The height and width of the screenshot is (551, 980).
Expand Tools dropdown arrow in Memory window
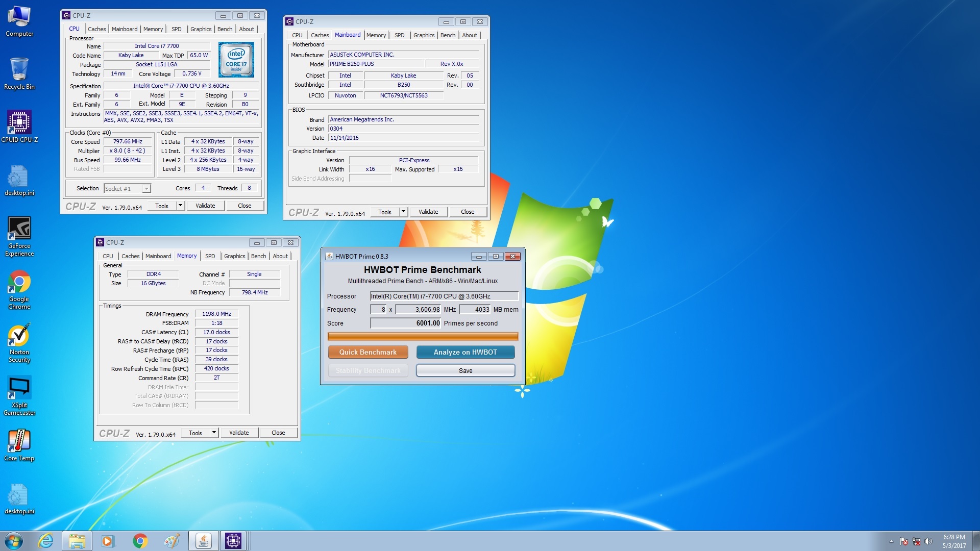214,433
